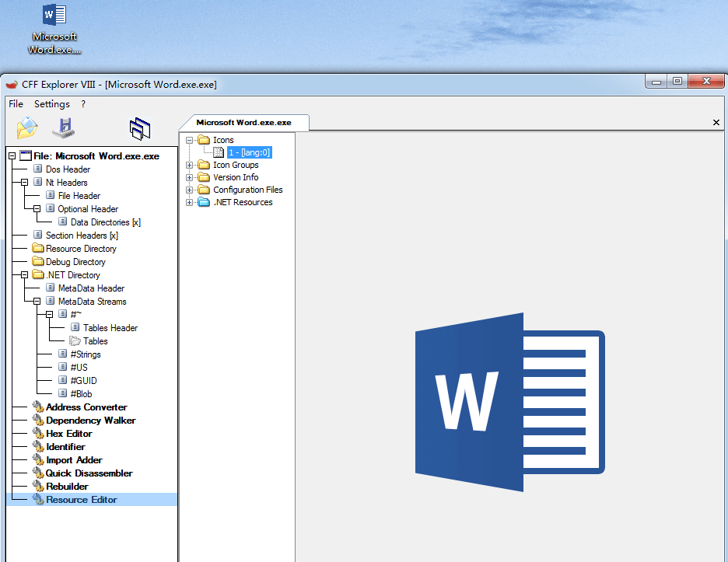Viewport: 728px width, 562px height.
Task: Launch the Address Converter tool
Action: [86, 407]
